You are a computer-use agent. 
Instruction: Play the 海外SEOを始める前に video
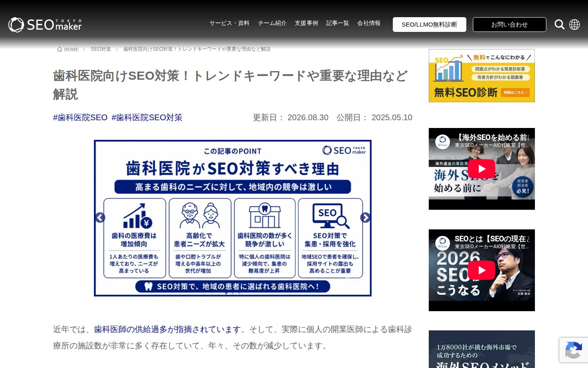(x=481, y=169)
